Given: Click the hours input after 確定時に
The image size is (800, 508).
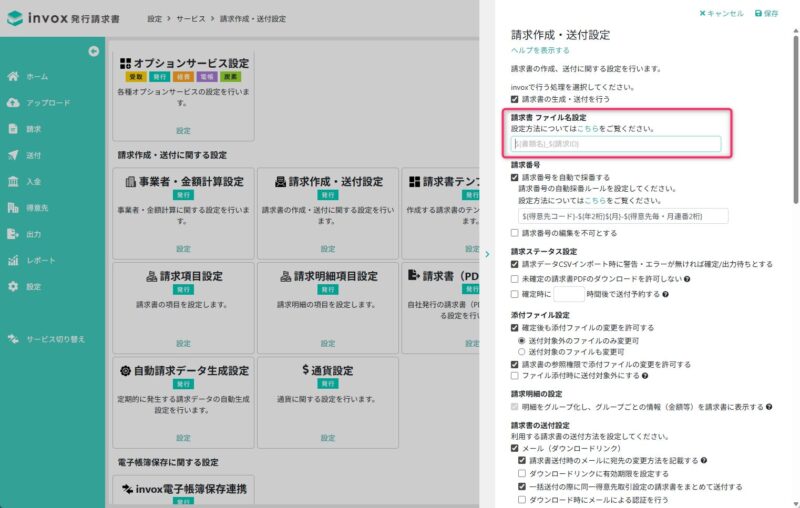Looking at the screenshot, I should click(568, 294).
